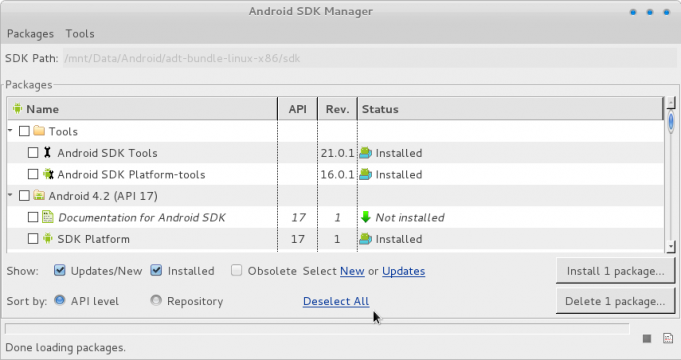681x360 pixels.
Task: Click the Installed status icon for SDK Platform
Action: tap(366, 239)
